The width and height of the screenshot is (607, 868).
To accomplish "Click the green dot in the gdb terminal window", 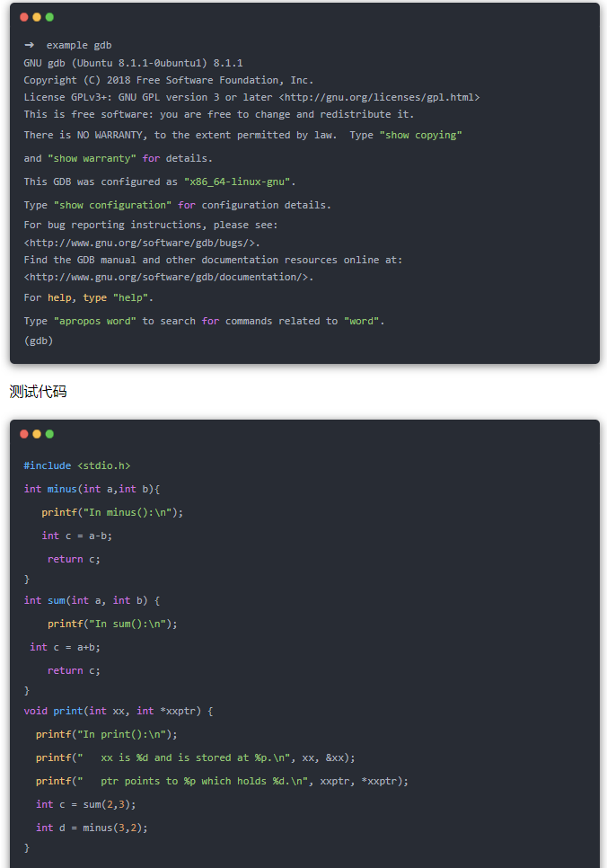I will tap(49, 17).
